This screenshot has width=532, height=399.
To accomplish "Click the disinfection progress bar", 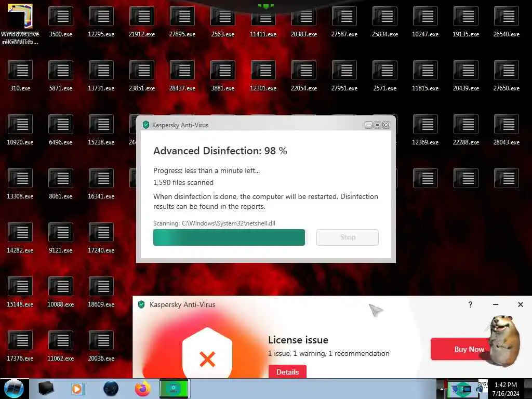I will (x=229, y=237).
